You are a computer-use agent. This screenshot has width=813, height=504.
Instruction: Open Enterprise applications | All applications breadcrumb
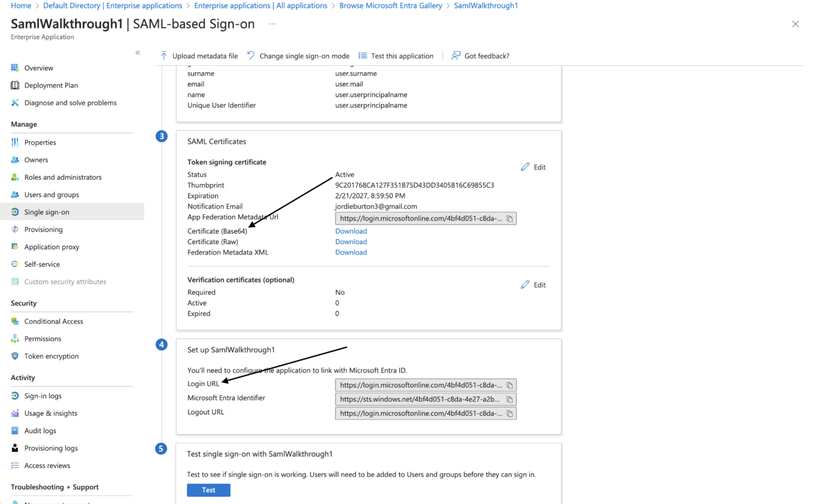click(261, 6)
